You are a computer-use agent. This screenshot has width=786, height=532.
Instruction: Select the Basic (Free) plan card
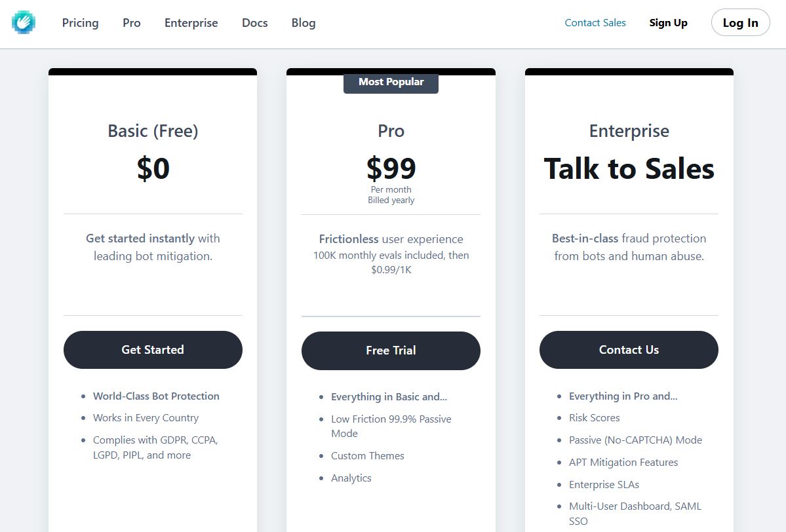point(152,197)
